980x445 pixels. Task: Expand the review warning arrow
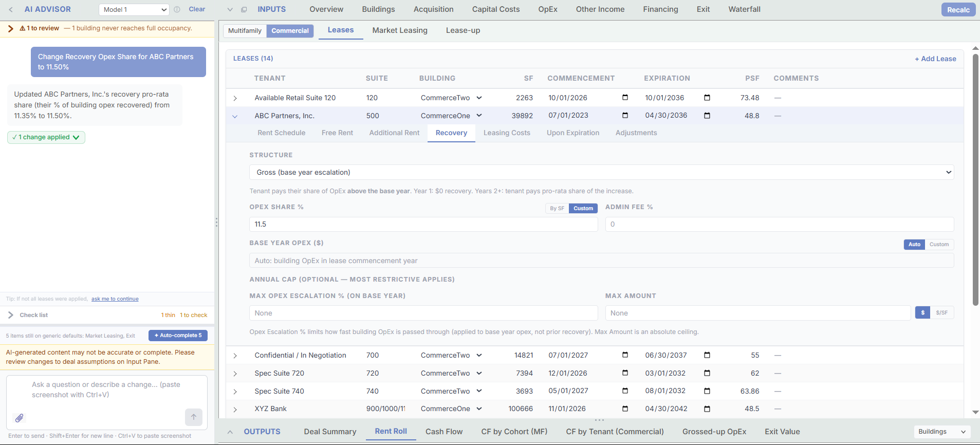click(x=10, y=28)
